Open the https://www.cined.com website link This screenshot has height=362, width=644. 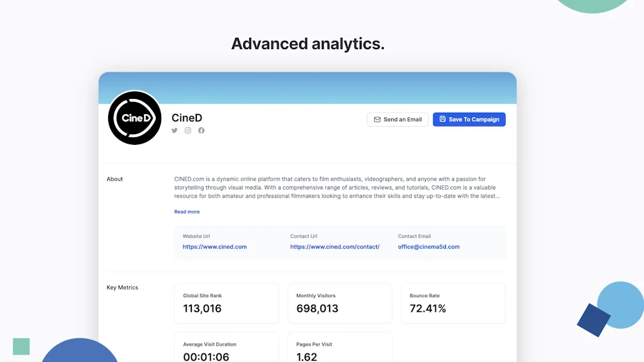(x=214, y=247)
